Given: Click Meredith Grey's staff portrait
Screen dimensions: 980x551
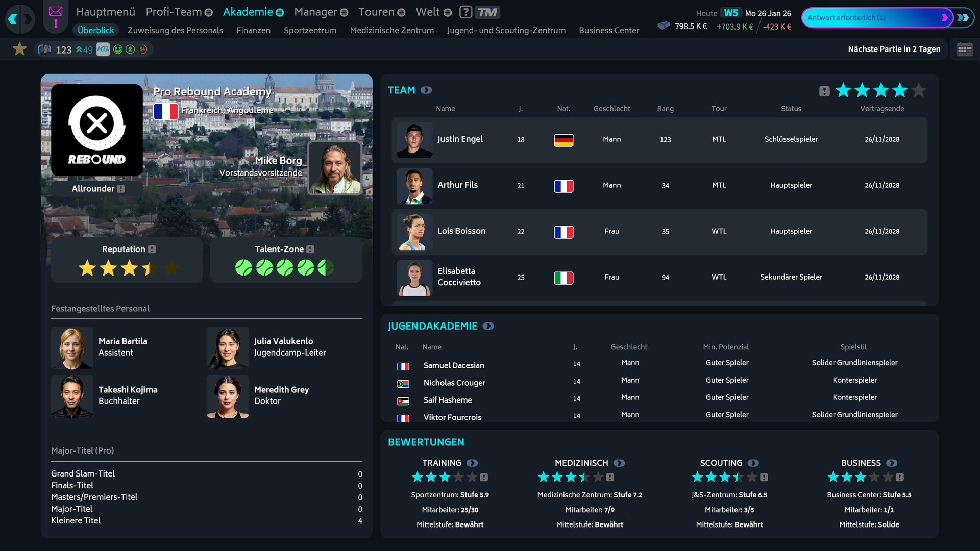Looking at the screenshot, I should pos(228,397).
